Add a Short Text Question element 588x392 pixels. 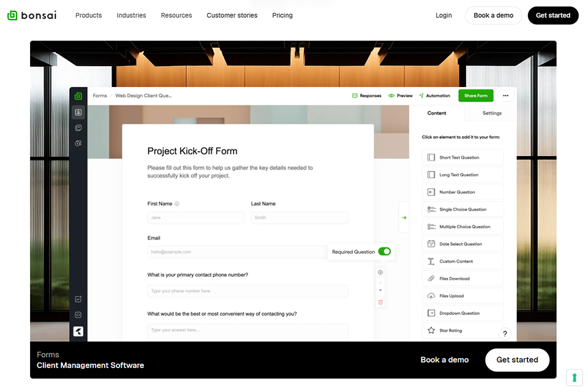[462, 157]
